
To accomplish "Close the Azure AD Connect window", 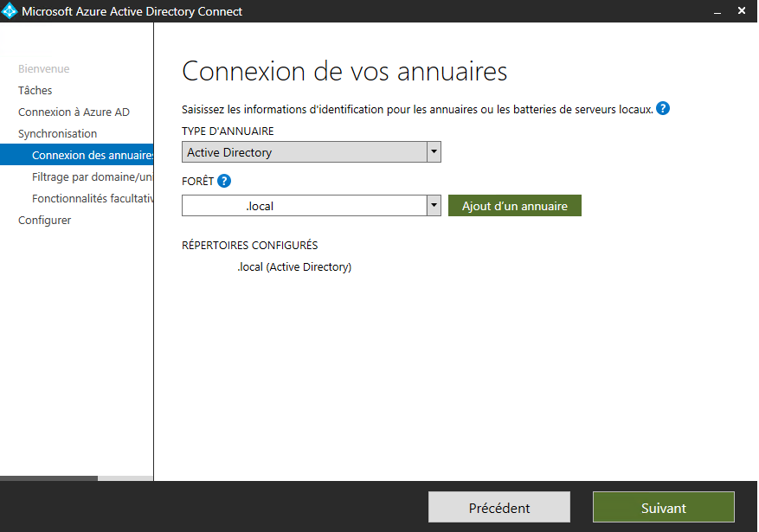I will (x=742, y=10).
